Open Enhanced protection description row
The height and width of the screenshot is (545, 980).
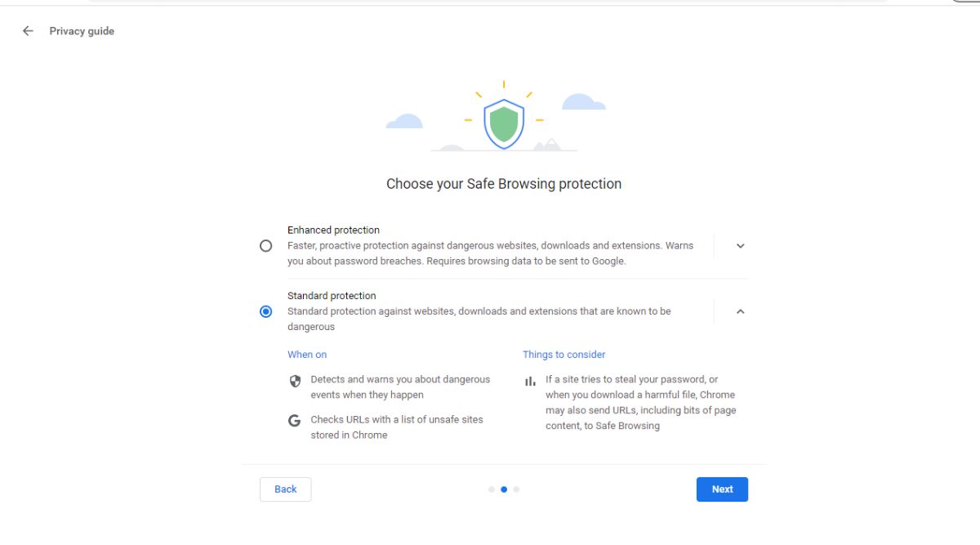(490, 245)
